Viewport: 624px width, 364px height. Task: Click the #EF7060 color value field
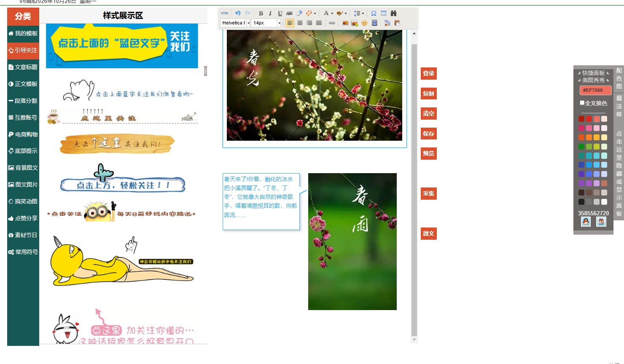point(595,90)
